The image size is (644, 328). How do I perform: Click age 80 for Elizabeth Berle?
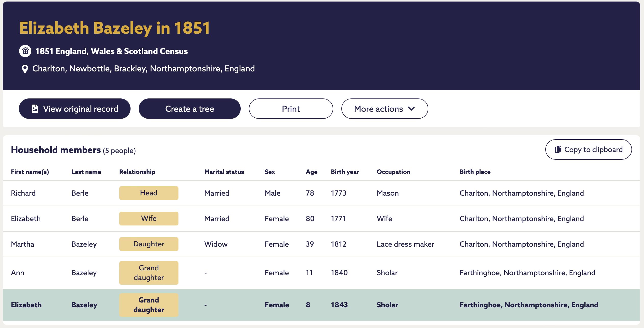310,219
